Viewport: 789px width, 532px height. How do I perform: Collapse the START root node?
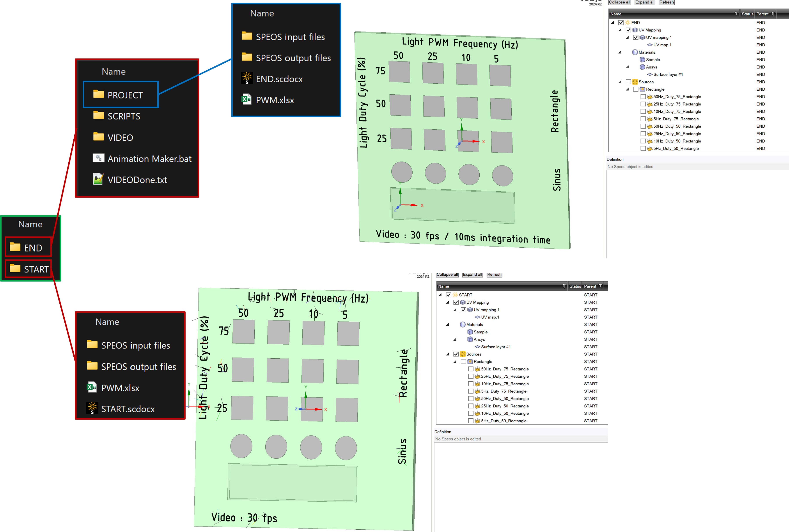440,295
